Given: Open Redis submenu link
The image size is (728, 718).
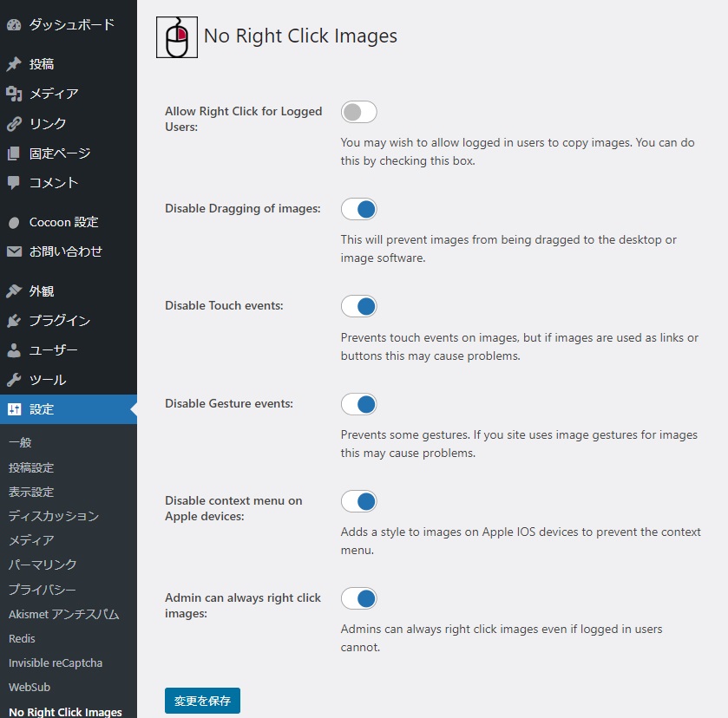Looking at the screenshot, I should pyautogui.click(x=22, y=638).
